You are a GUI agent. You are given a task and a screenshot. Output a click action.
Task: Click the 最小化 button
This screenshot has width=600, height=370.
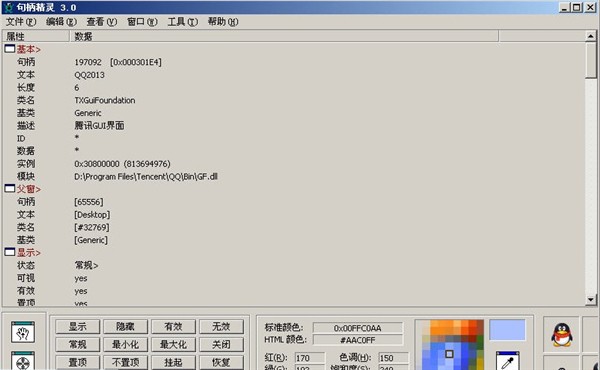(x=126, y=344)
